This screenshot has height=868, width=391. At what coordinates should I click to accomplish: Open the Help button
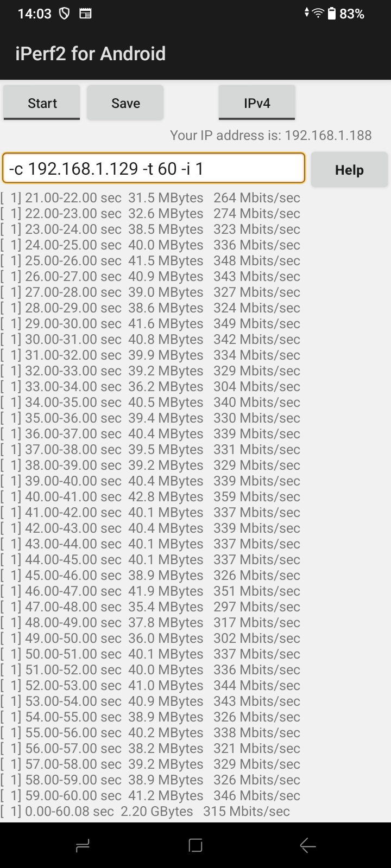(349, 170)
